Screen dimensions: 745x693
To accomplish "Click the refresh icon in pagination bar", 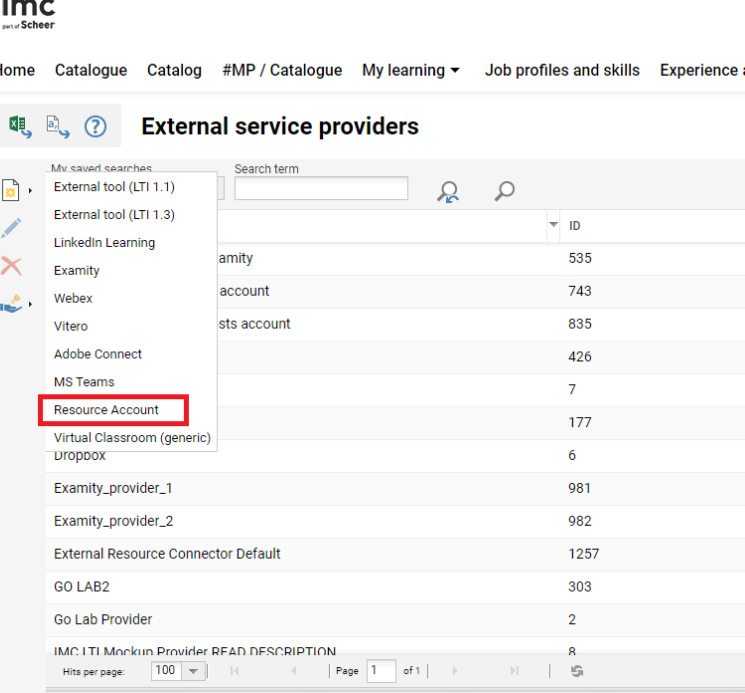I will click(577, 671).
